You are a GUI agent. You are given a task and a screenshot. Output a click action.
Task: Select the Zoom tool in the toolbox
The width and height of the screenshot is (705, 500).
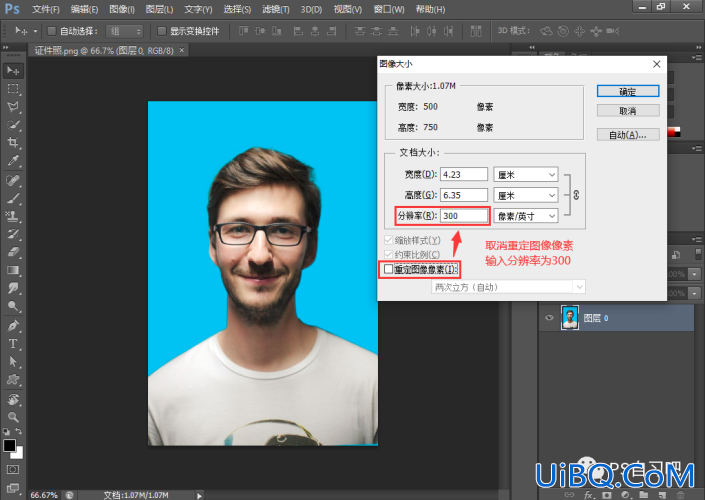13,417
